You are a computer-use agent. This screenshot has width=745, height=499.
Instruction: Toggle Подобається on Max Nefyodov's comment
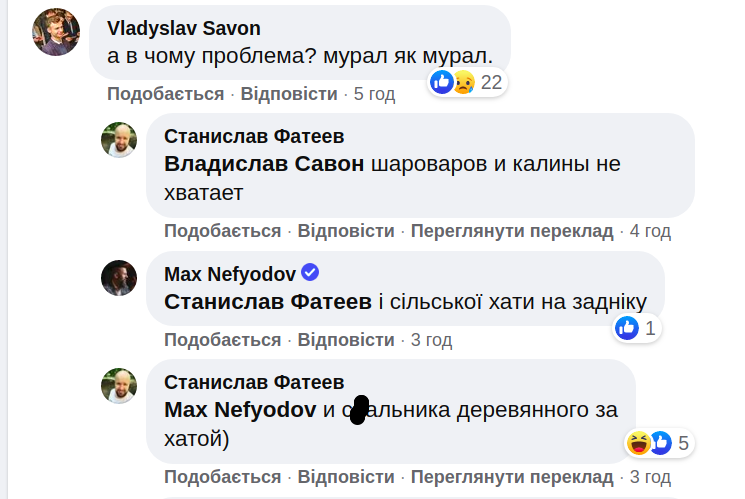point(222,340)
